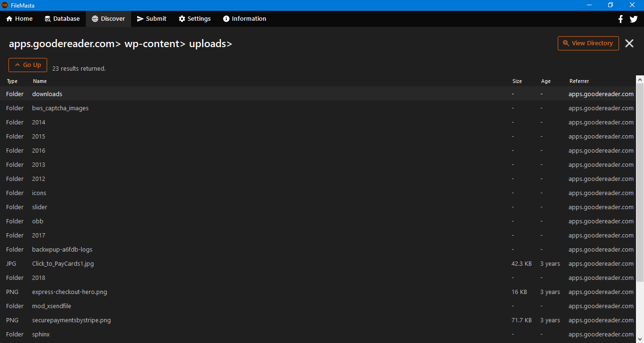Screen dimensions: 644x343
Task: Select the backwpup-a6fdb-logs folder
Action: point(318,249)
